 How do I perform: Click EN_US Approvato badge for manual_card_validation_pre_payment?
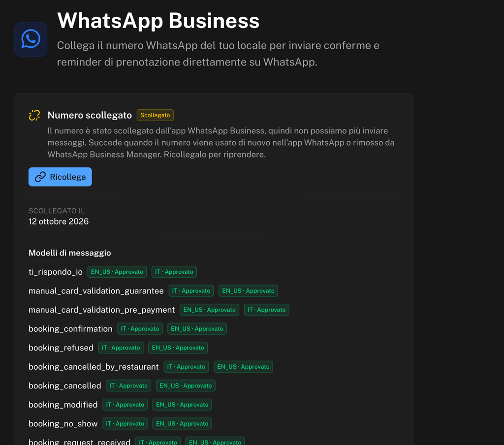[x=209, y=310]
